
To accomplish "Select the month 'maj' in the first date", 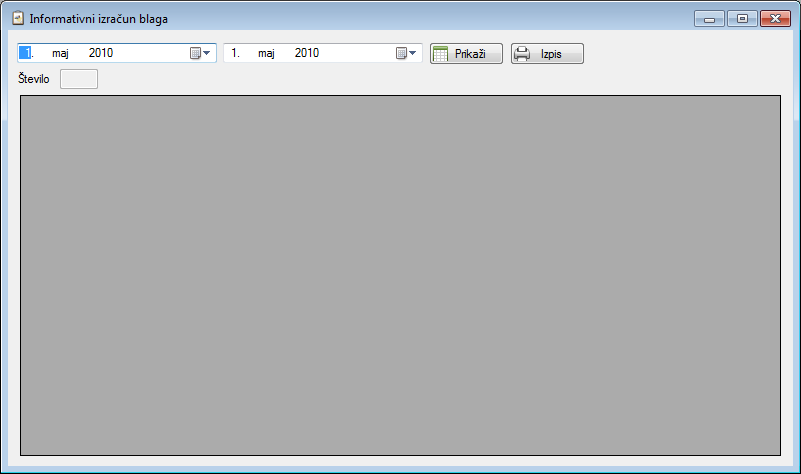I will (x=60, y=53).
